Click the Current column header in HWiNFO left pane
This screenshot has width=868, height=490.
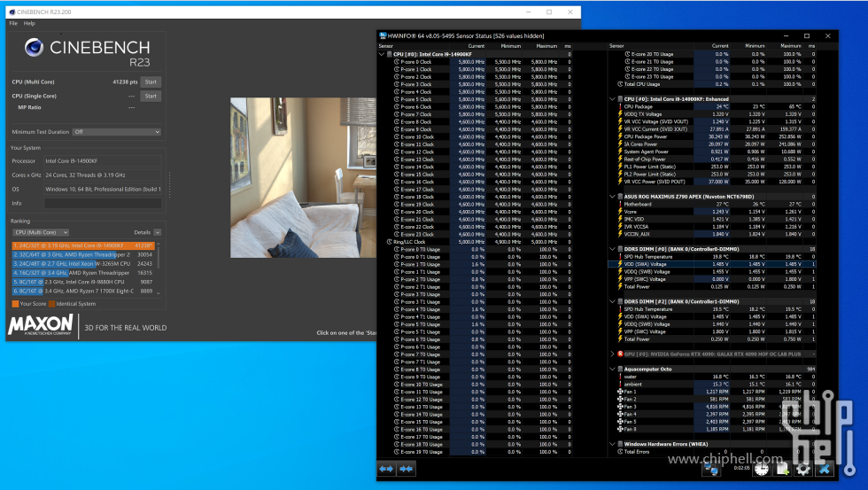pos(477,46)
